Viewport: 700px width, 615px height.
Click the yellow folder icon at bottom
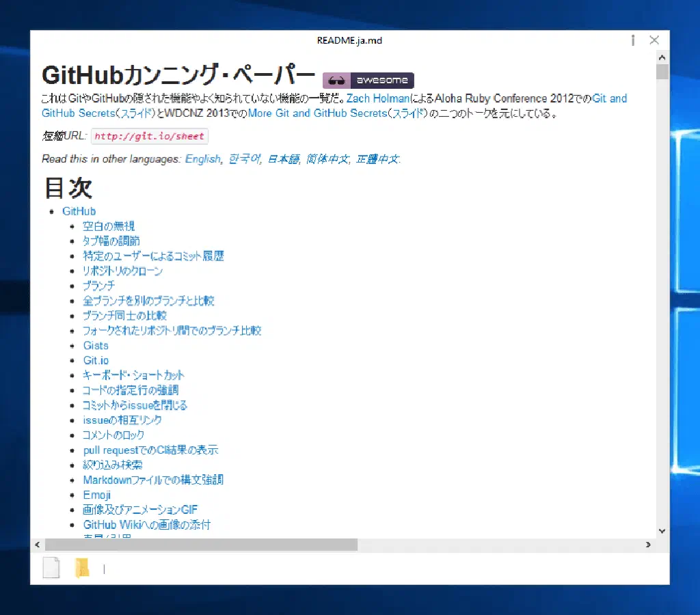click(82, 568)
